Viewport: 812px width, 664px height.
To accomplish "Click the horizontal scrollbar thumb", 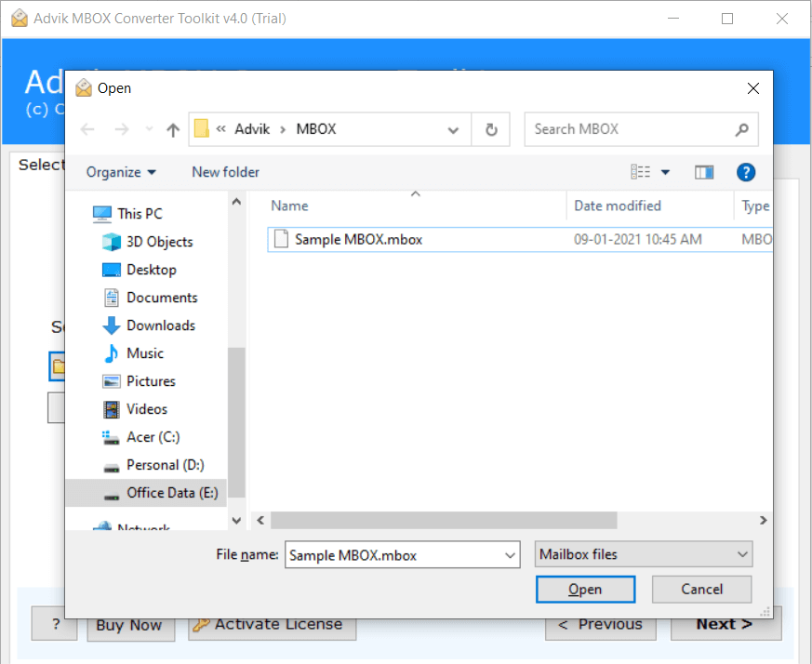I will pos(444,520).
